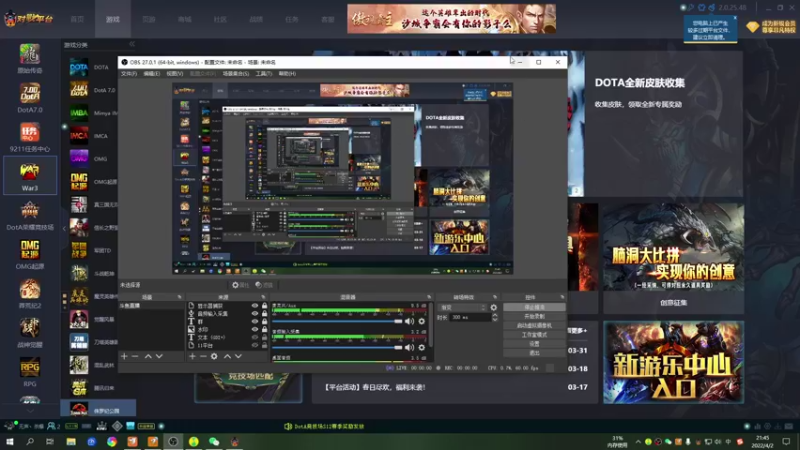This screenshot has height=450, width=800.
Task: Open the 9211任务中心 sidebar icon
Action: click(x=30, y=137)
